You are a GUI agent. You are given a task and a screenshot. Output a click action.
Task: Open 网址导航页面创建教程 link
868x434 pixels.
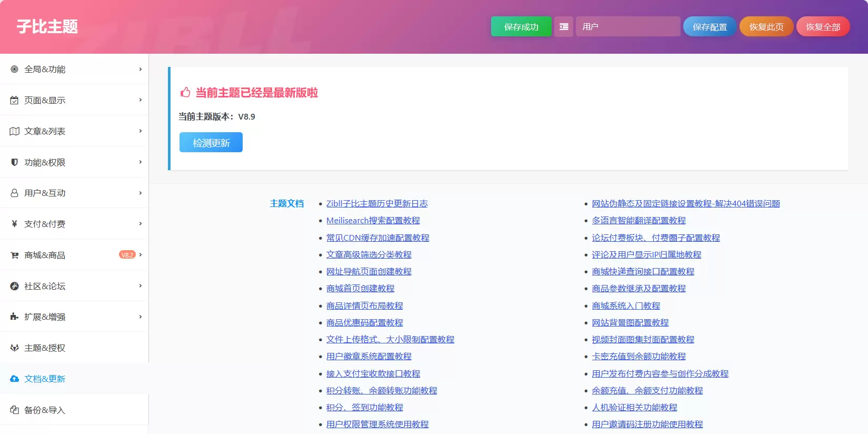coord(369,271)
